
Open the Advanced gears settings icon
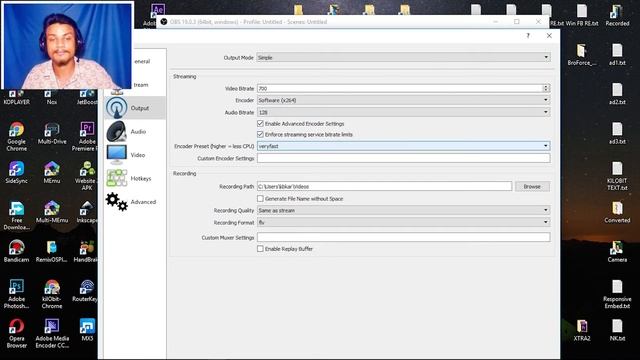point(117,202)
